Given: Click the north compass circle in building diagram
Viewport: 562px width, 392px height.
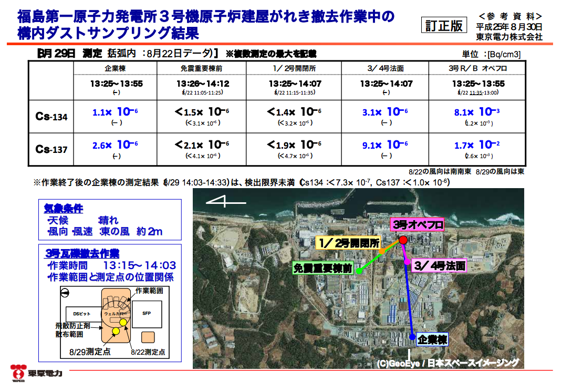Looking at the screenshot, I should (x=65, y=292).
